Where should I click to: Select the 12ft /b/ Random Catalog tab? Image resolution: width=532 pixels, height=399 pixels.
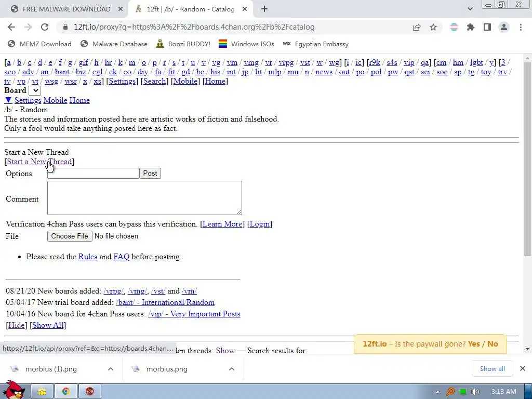190,9
